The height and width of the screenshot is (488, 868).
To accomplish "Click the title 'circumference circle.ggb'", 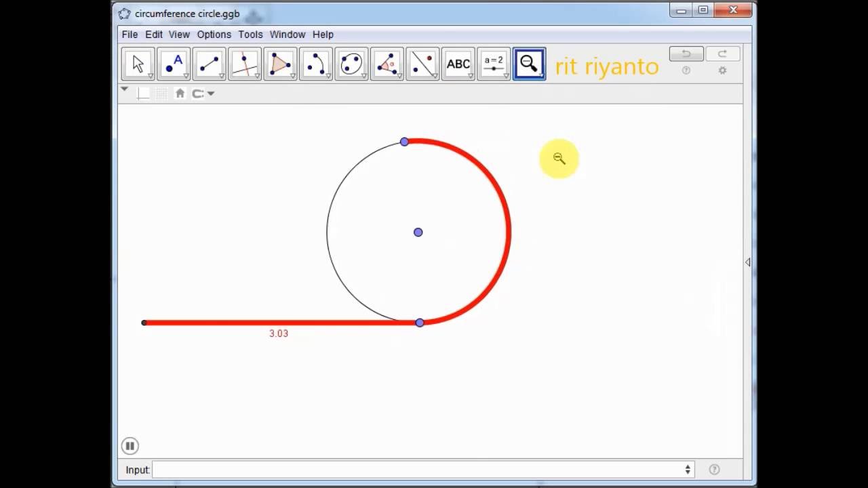I will tap(187, 14).
